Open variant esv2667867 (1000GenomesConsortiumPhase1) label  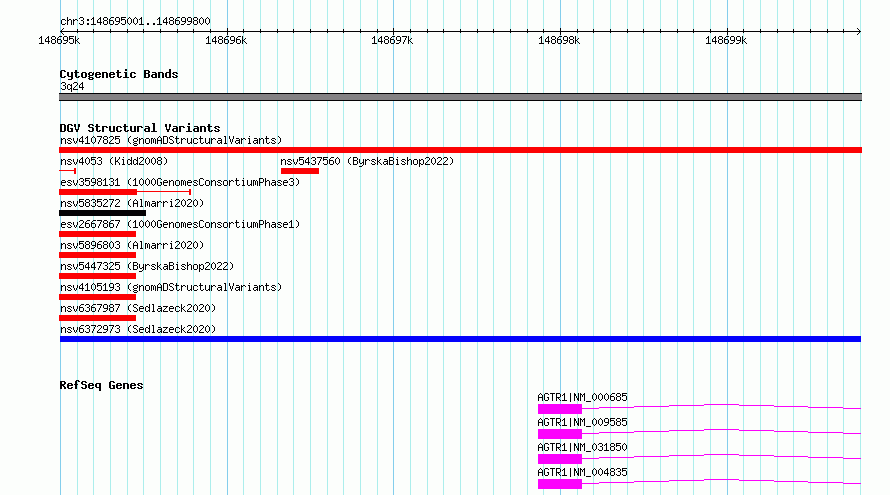pyautogui.click(x=180, y=224)
